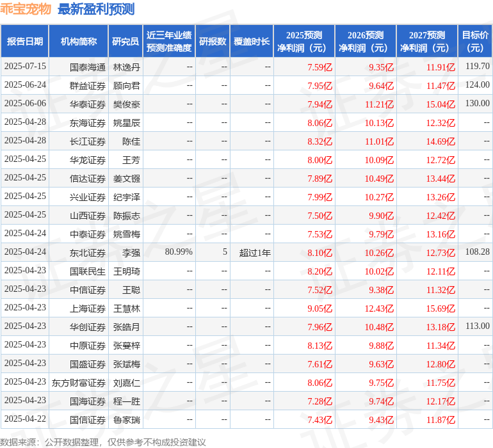Click analyst name 张蔓梓
This screenshot has width=493, height=448.
(x=126, y=346)
